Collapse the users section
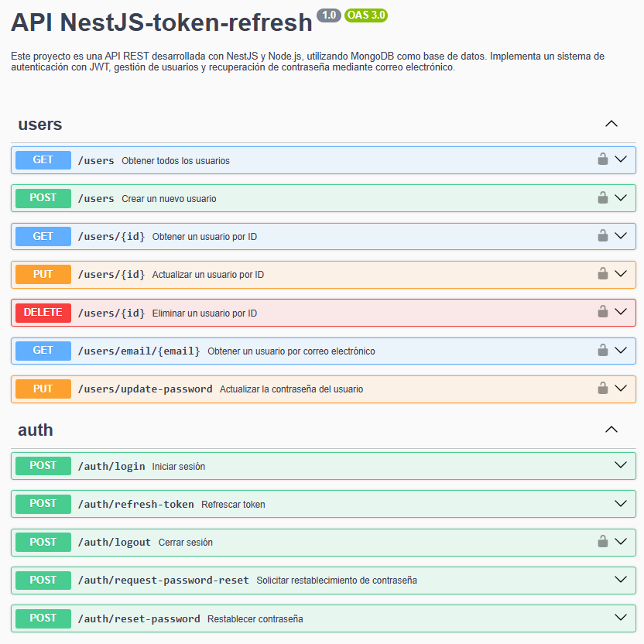Image resolution: width=644 pixels, height=644 pixels. point(611,124)
